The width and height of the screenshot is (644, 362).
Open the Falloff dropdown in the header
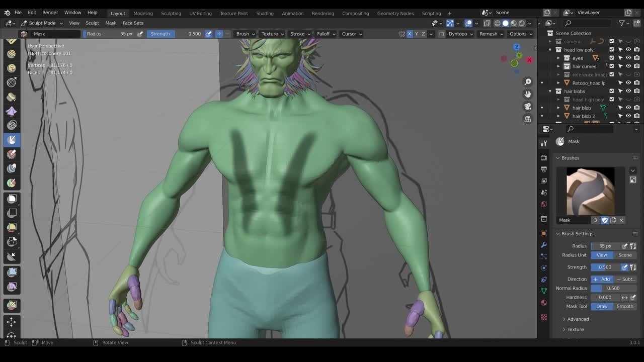[x=326, y=34]
